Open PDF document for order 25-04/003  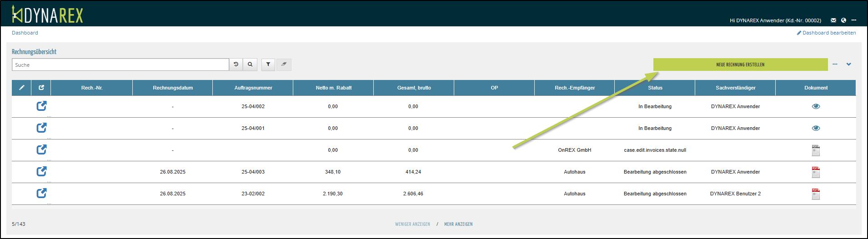point(816,172)
